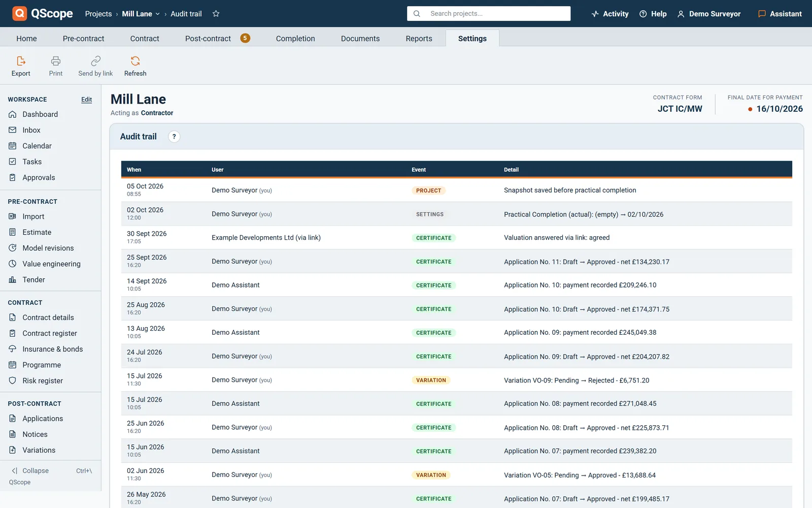
Task: Click the Search projects field
Action: (x=489, y=14)
